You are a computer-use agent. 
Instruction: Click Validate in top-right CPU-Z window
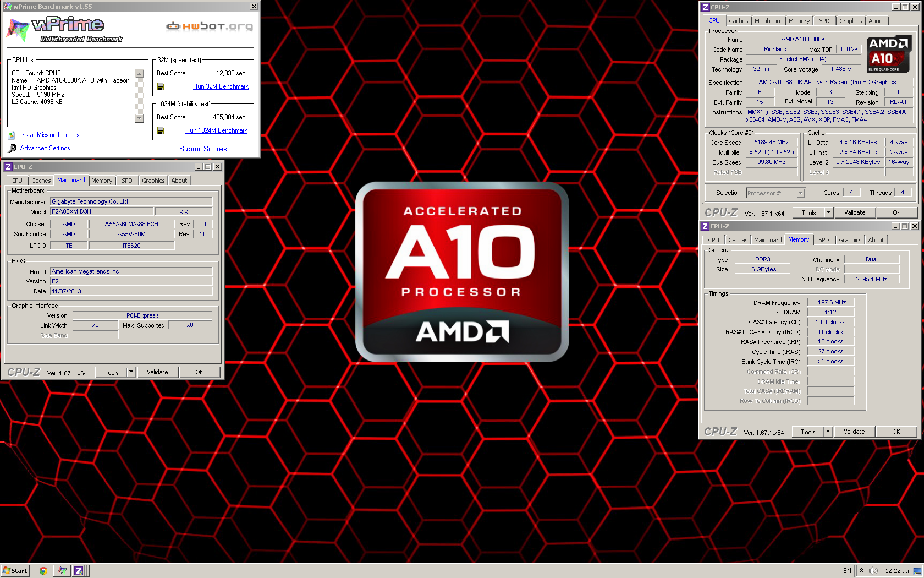click(x=855, y=212)
